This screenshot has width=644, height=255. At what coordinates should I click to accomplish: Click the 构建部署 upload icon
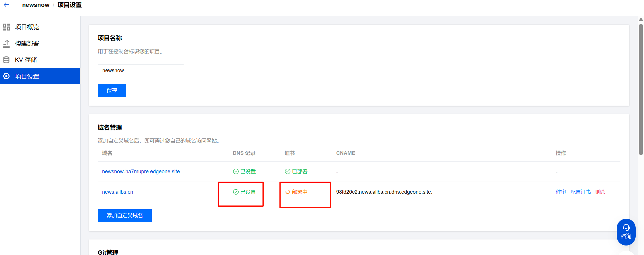(6, 43)
